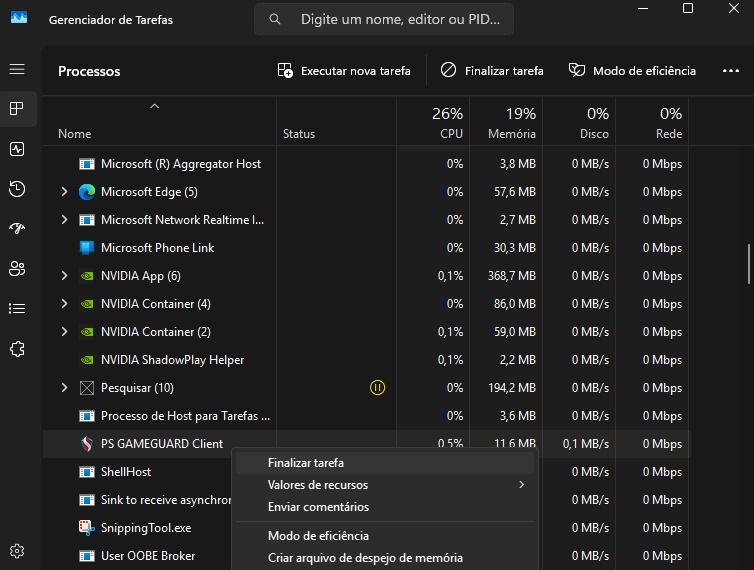Image resolution: width=754 pixels, height=570 pixels.
Task: Toggle sort arrow above Nome column
Action: [x=154, y=106]
